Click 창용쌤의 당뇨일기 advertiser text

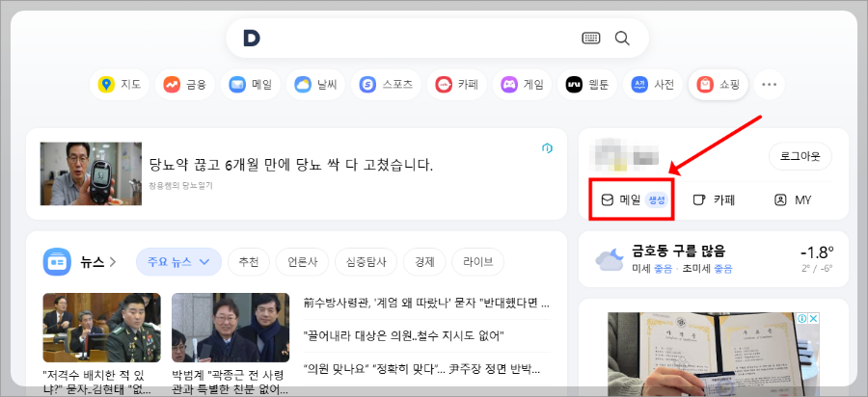[x=180, y=186]
